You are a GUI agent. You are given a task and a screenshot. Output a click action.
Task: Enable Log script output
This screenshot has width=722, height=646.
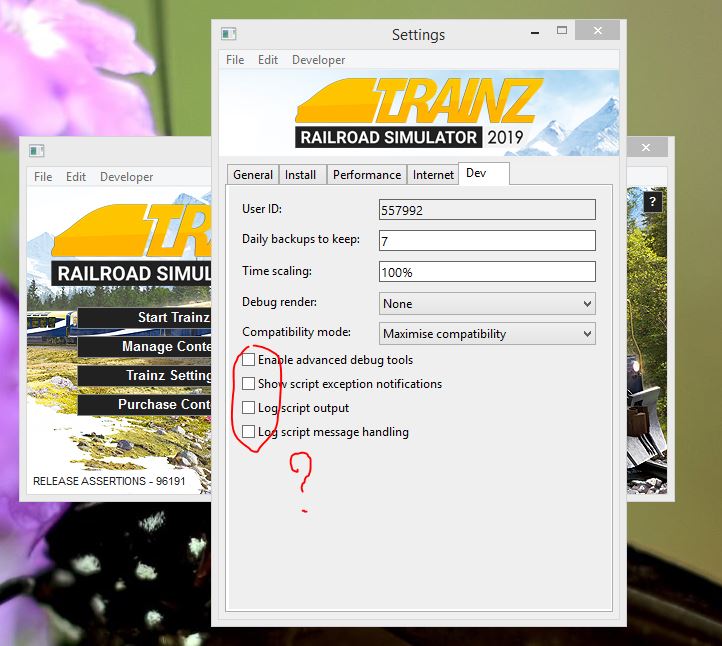tap(248, 407)
